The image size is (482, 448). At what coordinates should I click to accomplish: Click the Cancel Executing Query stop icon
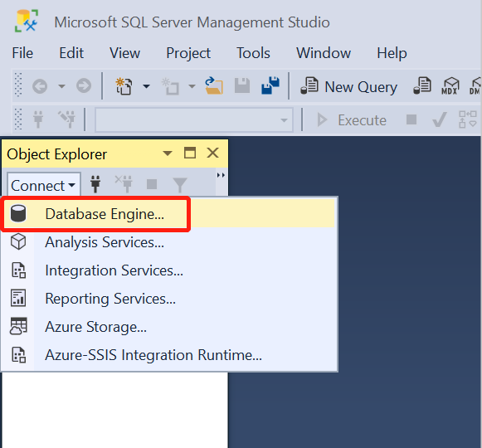point(411,119)
